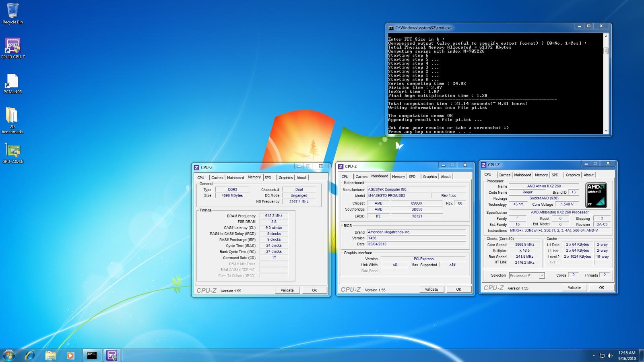Open Windows Explorer from the taskbar
Screen dimensions: 644x362
pos(50,355)
